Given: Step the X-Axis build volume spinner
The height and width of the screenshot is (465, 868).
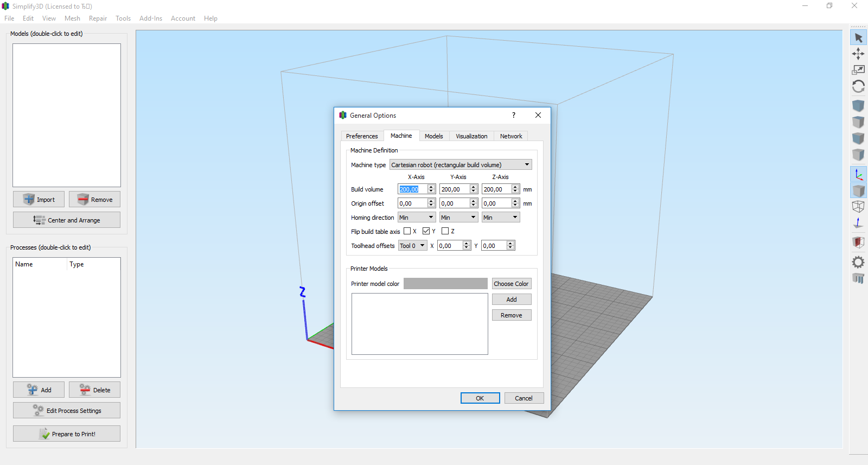Looking at the screenshot, I should (431, 189).
